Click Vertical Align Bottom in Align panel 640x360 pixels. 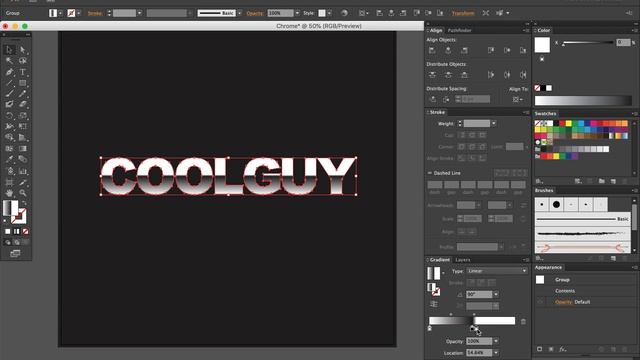523,50
